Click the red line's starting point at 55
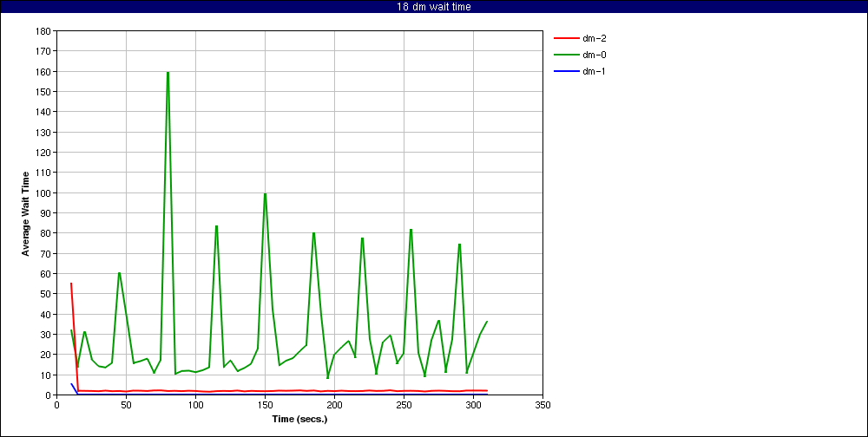Screen dimensions: 868x437 tap(71, 284)
